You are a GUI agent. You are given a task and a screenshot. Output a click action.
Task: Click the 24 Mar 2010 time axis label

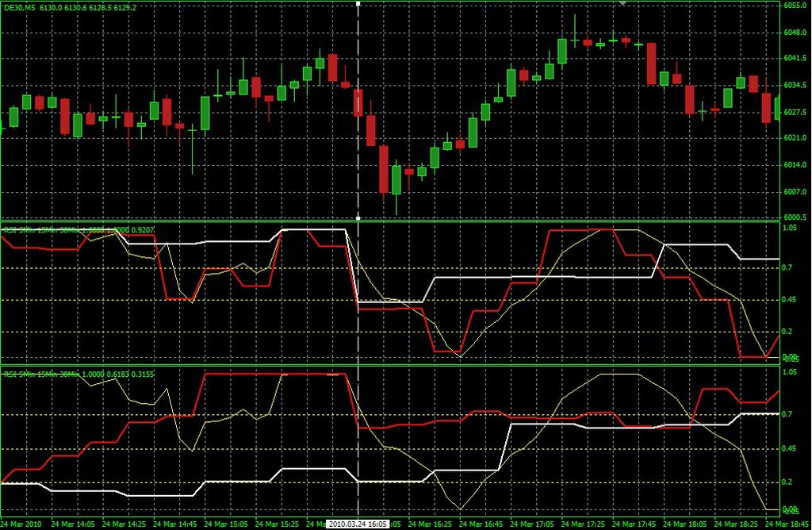coord(21,524)
